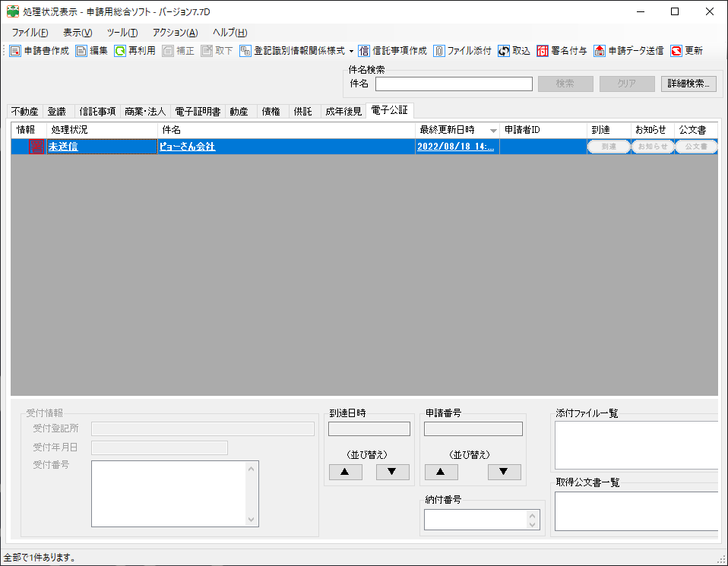This screenshot has width=728, height=566.
Task: Click the お知らせ button in the row
Action: (x=652, y=147)
